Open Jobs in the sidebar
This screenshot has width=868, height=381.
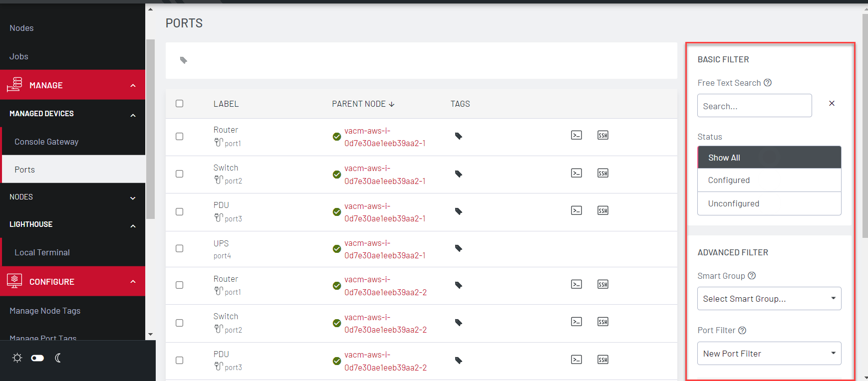point(19,56)
